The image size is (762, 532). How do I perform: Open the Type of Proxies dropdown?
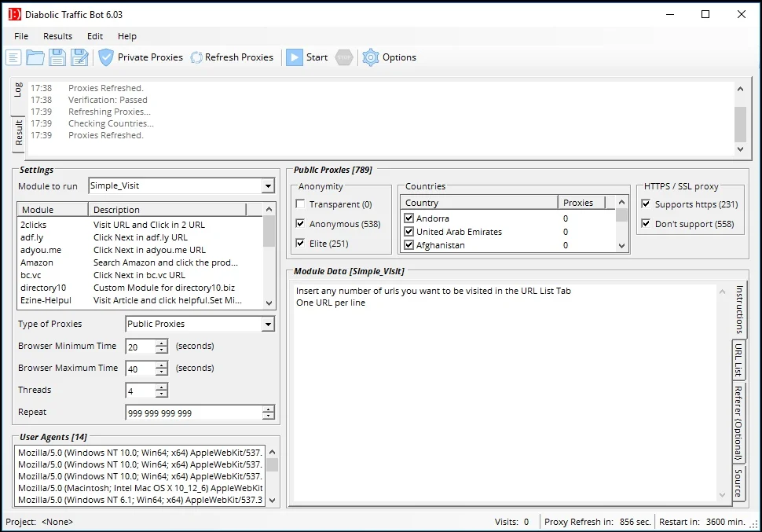point(268,324)
